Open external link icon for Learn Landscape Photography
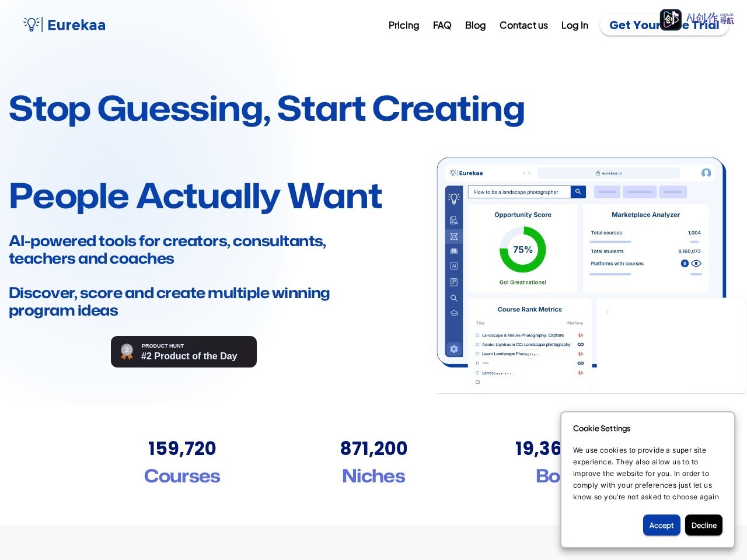This screenshot has height=560, width=747. click(477, 354)
